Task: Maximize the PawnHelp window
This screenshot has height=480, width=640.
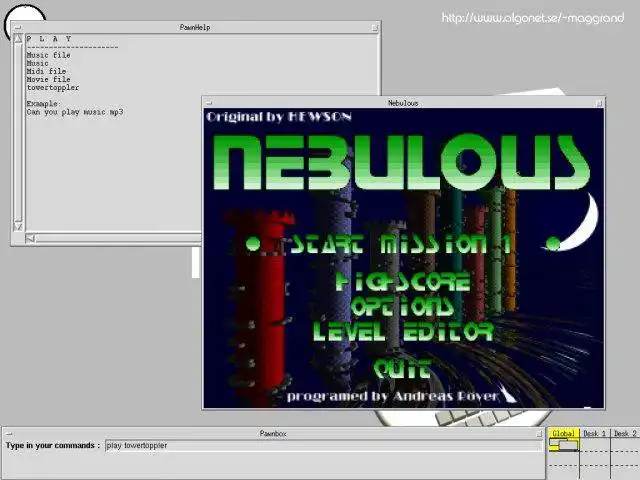Action: (x=374, y=28)
